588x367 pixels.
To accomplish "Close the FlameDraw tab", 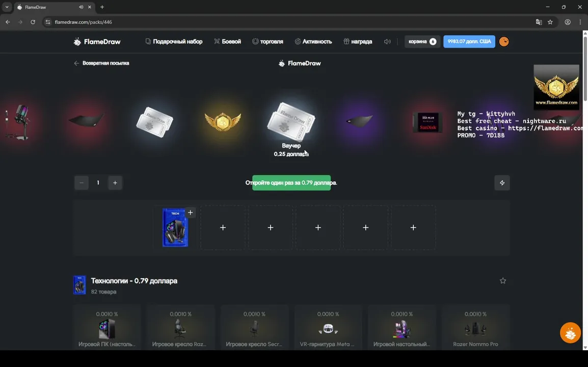I will tap(90, 7).
